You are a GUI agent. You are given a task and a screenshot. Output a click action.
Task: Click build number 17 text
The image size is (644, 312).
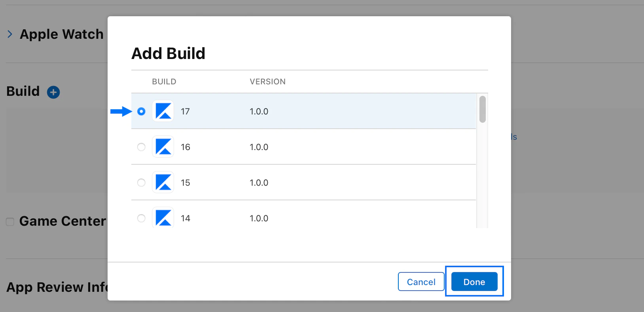tap(185, 111)
